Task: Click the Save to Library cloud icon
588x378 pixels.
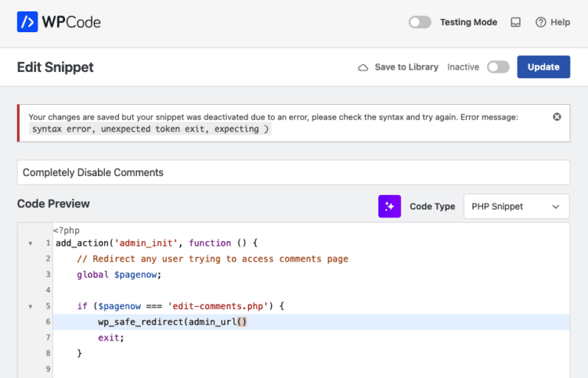Action: point(363,67)
